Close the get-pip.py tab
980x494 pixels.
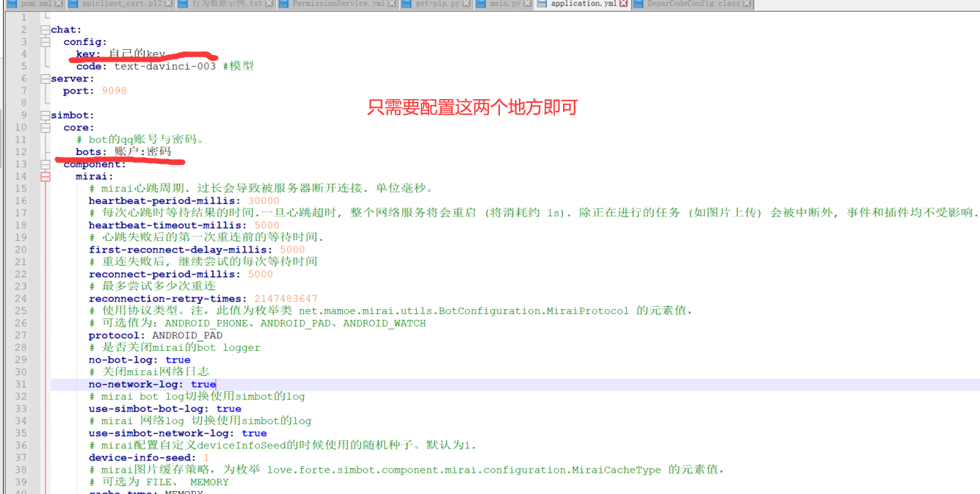[x=466, y=4]
